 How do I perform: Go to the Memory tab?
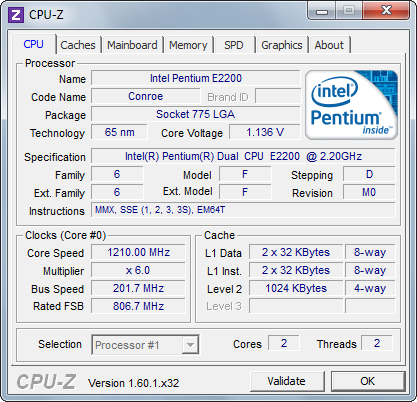point(188,45)
